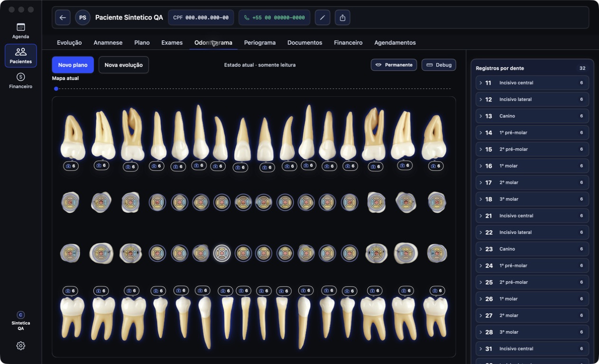Expand tooth 13 Canino chevron
Screen dimensions: 599x364
[x=480, y=116]
